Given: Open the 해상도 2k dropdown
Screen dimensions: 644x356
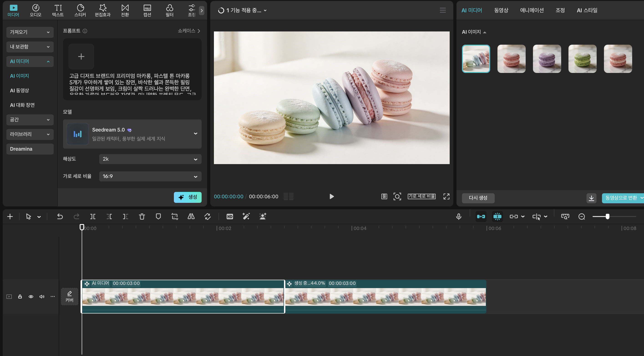Looking at the screenshot, I should tap(150, 159).
